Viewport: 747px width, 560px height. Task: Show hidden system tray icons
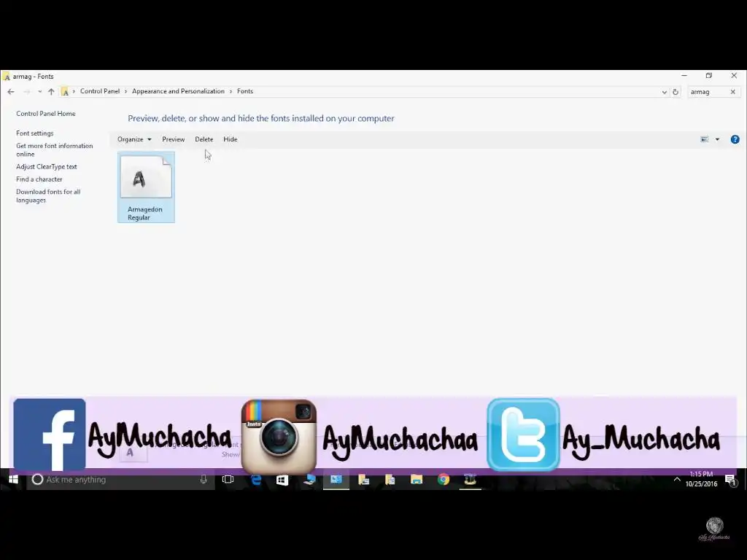point(677,480)
